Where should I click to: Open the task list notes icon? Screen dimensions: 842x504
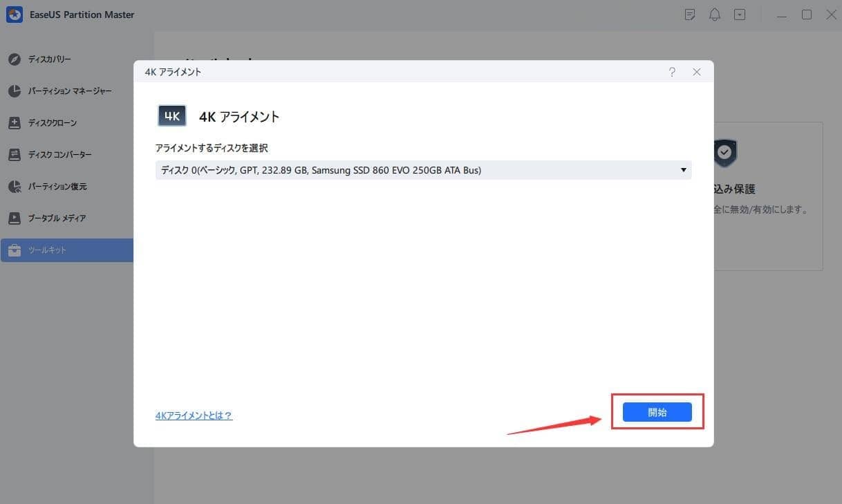tap(689, 15)
